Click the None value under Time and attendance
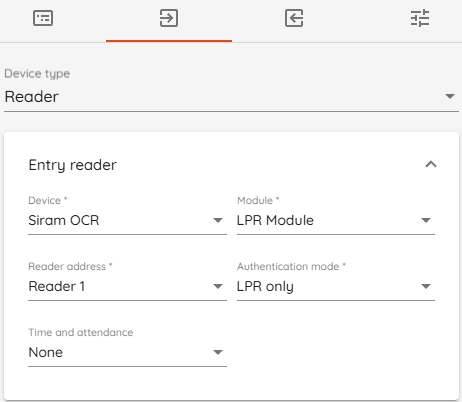This screenshot has width=462, height=402. (46, 352)
